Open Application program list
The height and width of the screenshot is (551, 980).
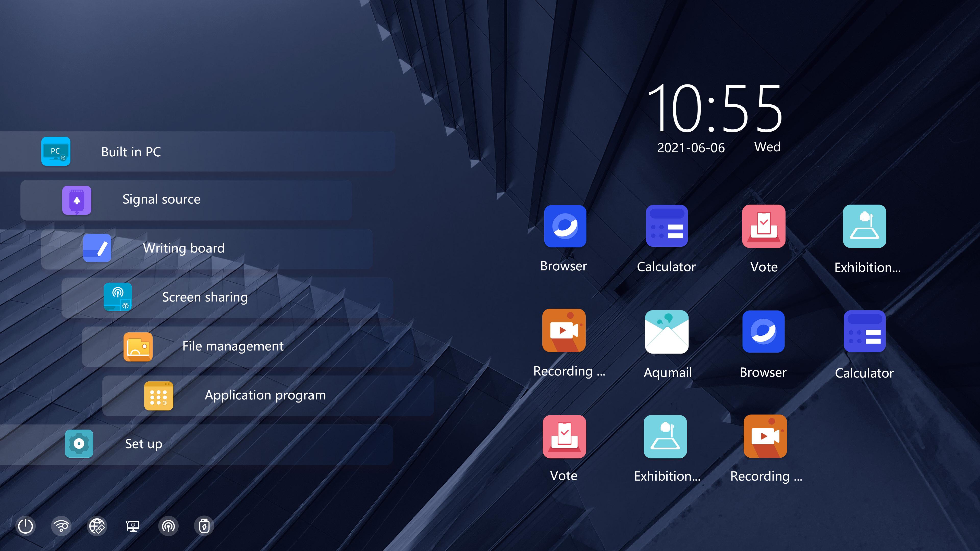(265, 395)
